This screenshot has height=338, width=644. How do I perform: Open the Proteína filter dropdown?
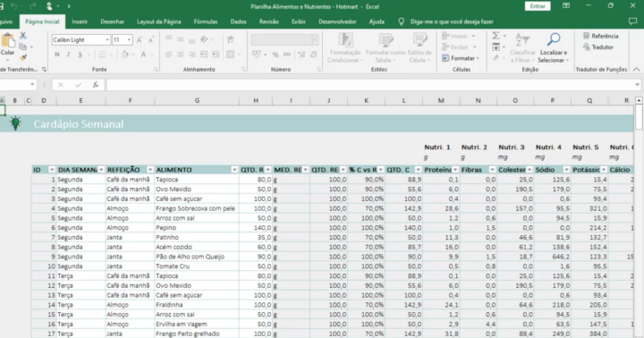(455, 170)
